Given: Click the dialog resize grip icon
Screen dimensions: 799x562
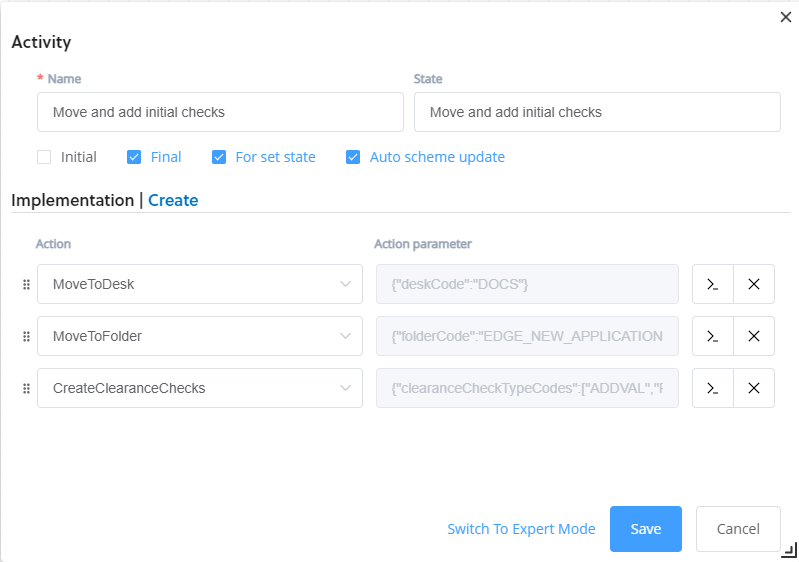Looking at the screenshot, I should [790, 550].
